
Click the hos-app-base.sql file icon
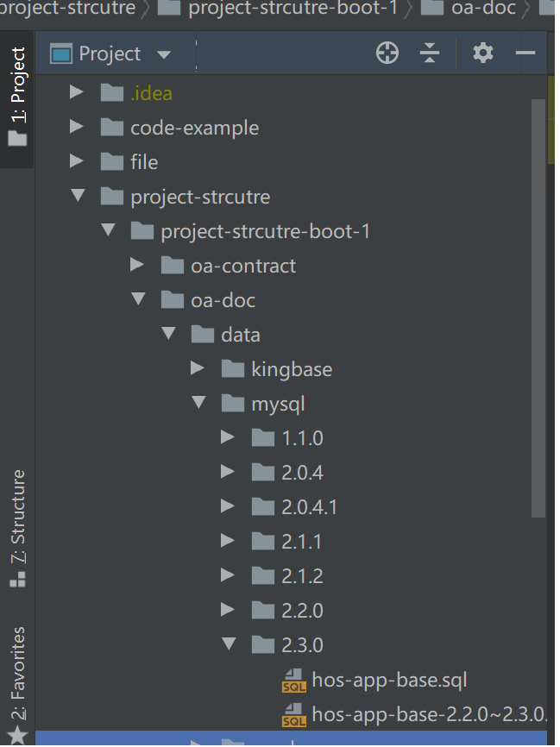click(x=294, y=681)
